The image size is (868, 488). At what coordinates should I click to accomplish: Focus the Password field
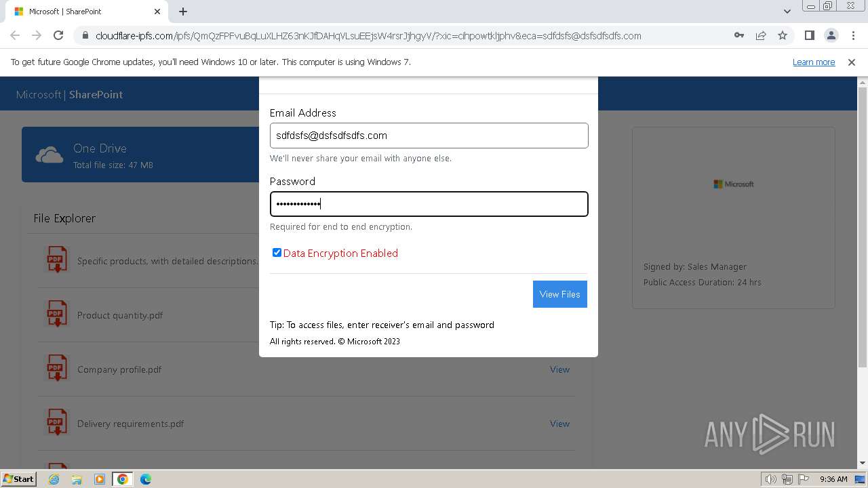click(x=429, y=204)
